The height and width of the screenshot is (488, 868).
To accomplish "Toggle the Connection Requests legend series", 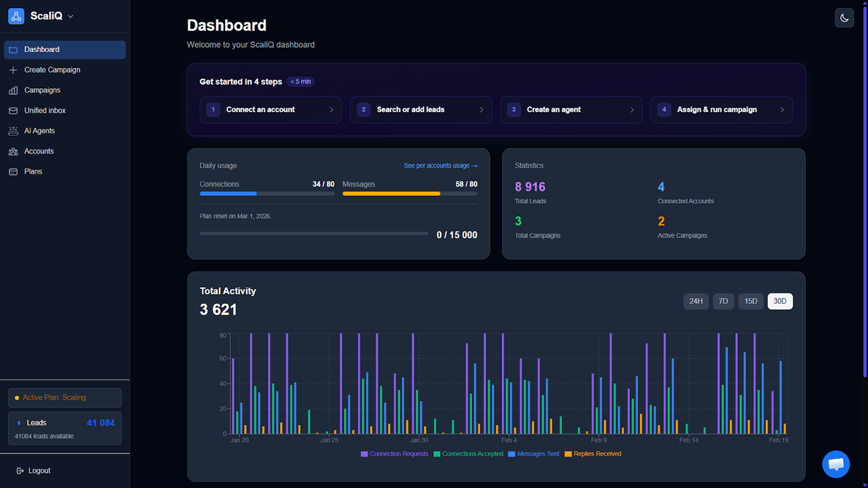I will coord(393,453).
